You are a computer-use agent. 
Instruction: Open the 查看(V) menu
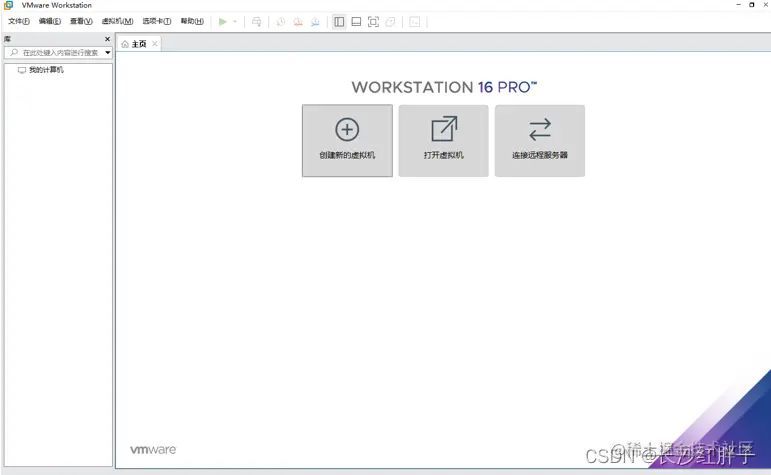(x=81, y=21)
